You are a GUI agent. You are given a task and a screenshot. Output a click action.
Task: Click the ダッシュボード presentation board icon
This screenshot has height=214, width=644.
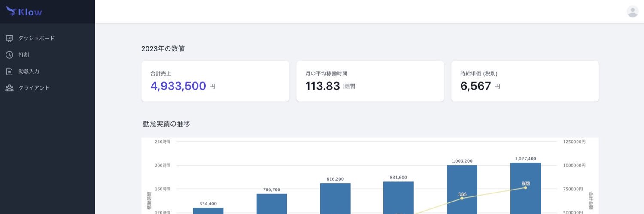tap(9, 38)
